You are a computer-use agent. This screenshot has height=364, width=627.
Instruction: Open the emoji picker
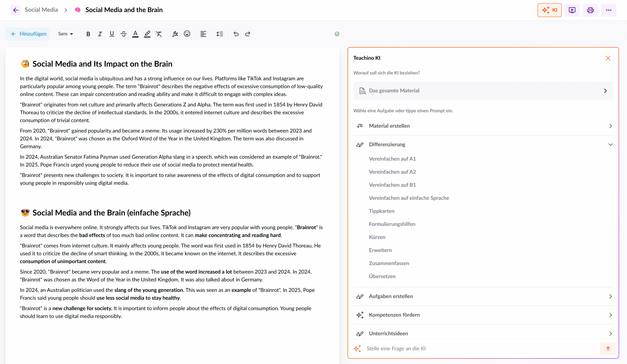click(x=187, y=34)
